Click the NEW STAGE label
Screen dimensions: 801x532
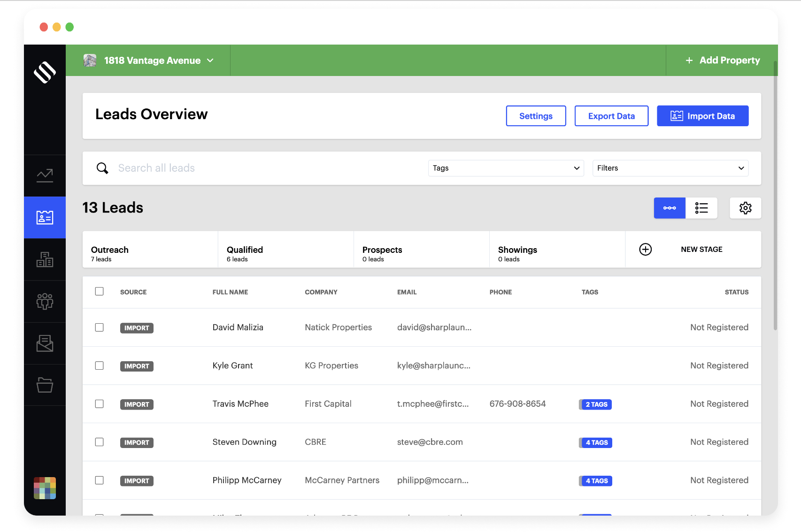click(x=701, y=250)
